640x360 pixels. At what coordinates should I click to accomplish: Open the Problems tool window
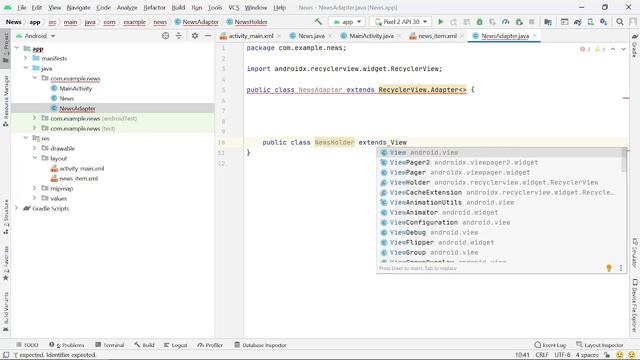tap(67, 345)
